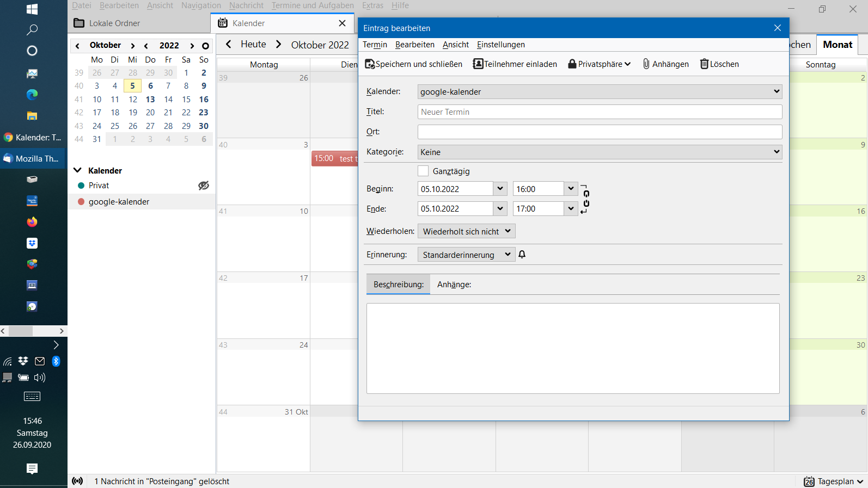Screen dimensions: 868x488
Task: Click the reminder bell icon
Action: pos(522,255)
